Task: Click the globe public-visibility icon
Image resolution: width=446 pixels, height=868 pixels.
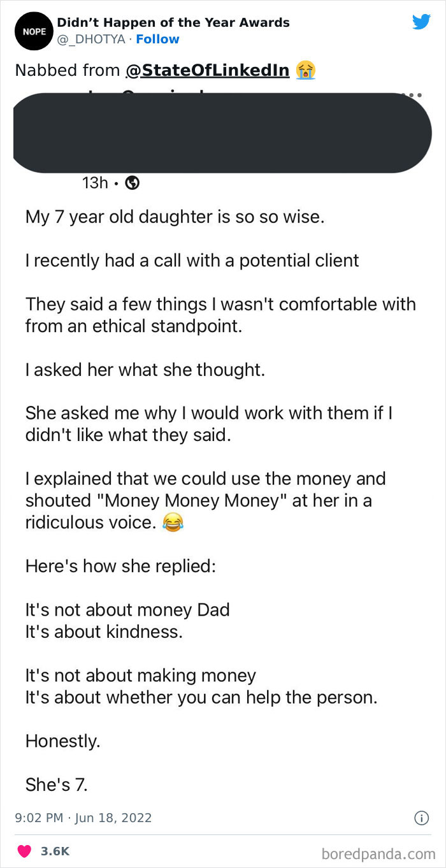Action: (133, 184)
